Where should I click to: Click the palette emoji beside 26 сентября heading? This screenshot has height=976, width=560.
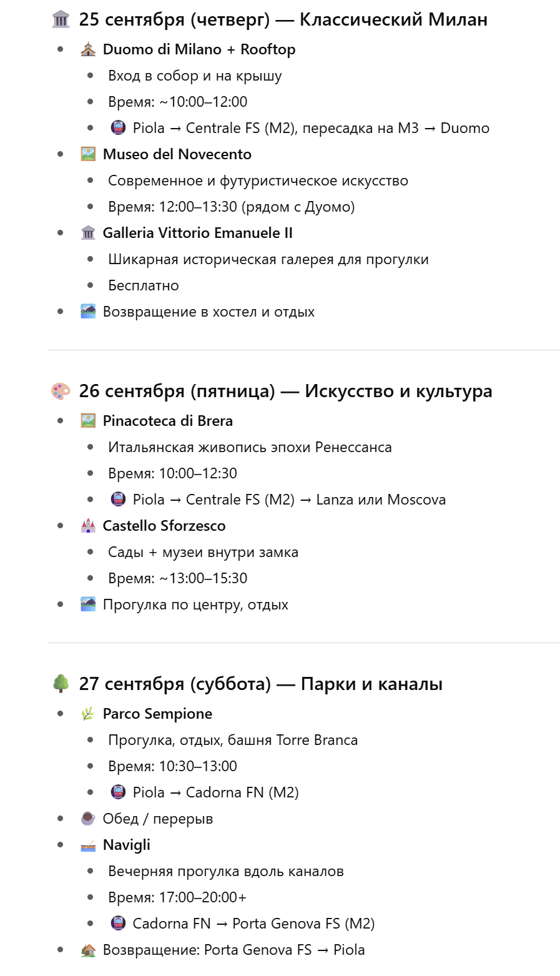coord(61,392)
